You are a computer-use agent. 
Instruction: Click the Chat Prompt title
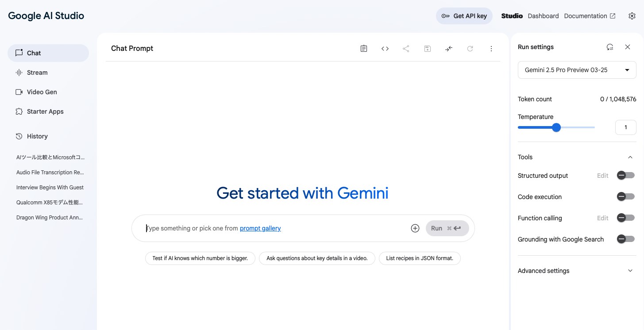pyautogui.click(x=132, y=49)
